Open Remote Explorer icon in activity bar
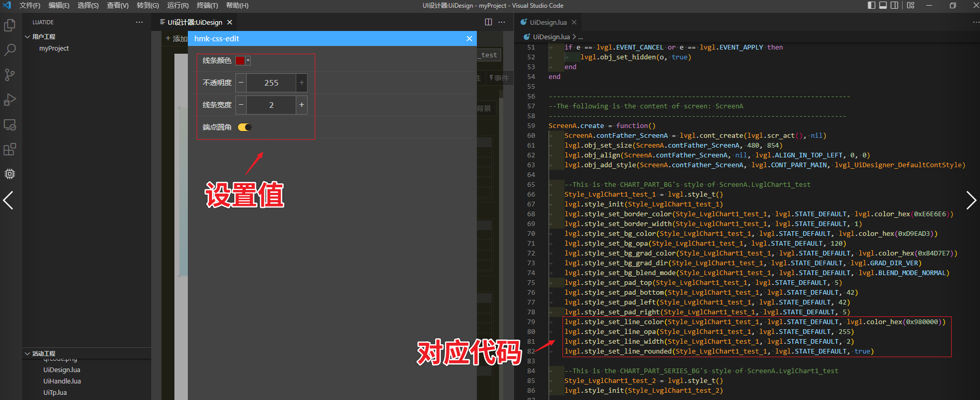Image resolution: width=980 pixels, height=400 pixels. click(10, 124)
